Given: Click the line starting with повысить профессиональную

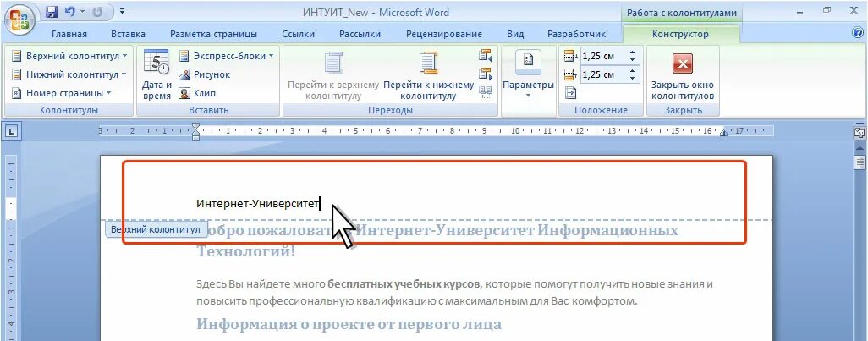Looking at the screenshot, I should pos(417,302).
